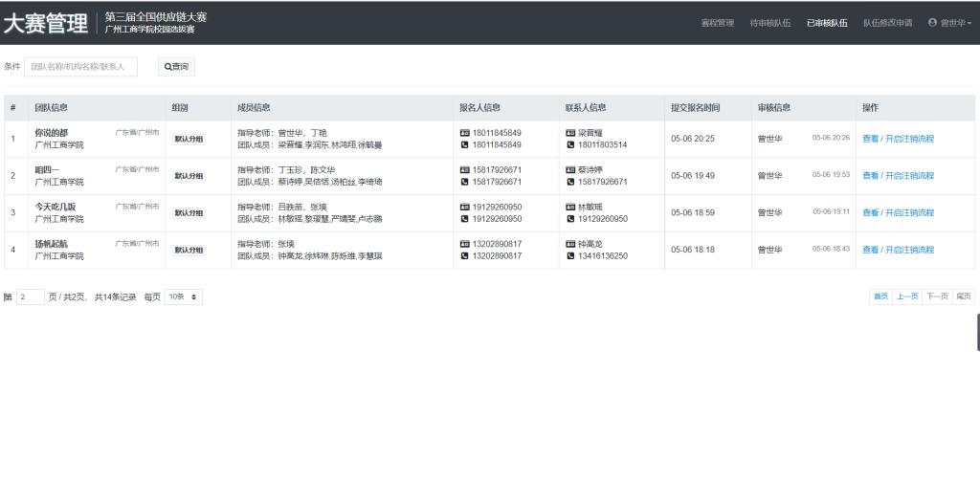Click the ID card icon beside 钟高龙
Viewport: 980px width, 483px height.
570,244
